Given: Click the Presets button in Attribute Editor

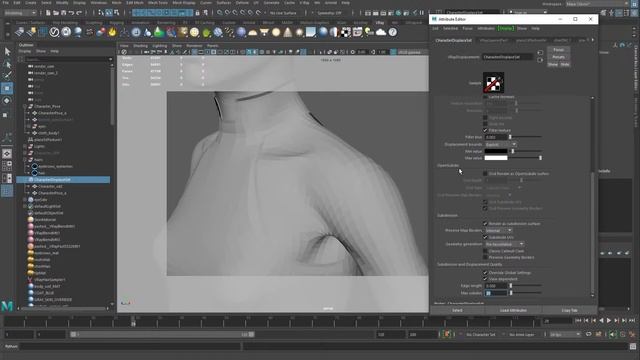Looking at the screenshot, I should pos(558,57).
